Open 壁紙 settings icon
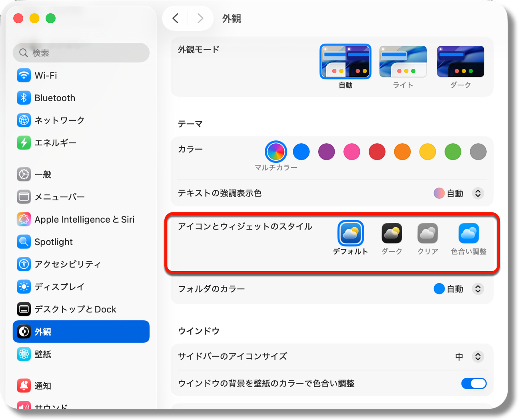Viewport: 519px width, 420px height. point(24,354)
